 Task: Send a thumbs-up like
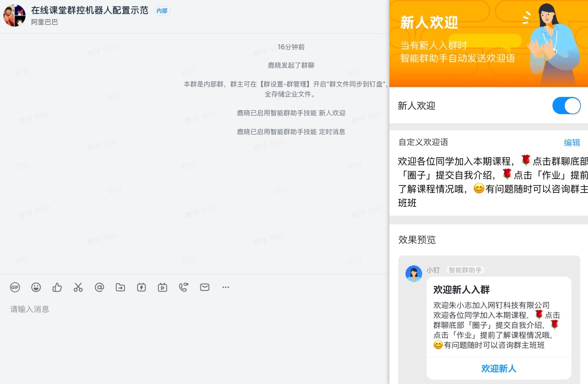pos(57,288)
